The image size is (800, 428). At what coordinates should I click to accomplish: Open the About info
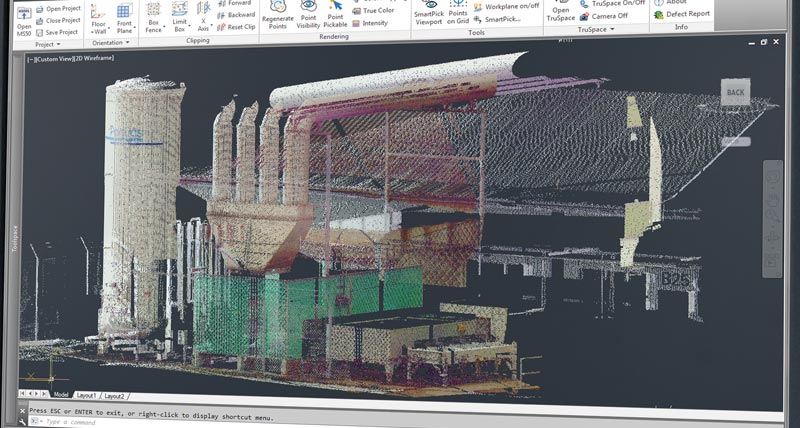(671, 3)
